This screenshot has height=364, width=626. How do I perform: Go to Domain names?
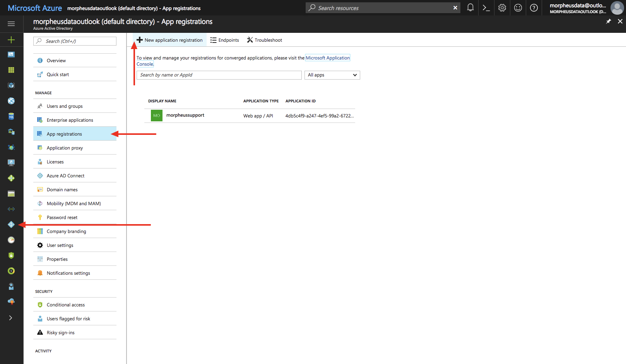(x=75, y=190)
